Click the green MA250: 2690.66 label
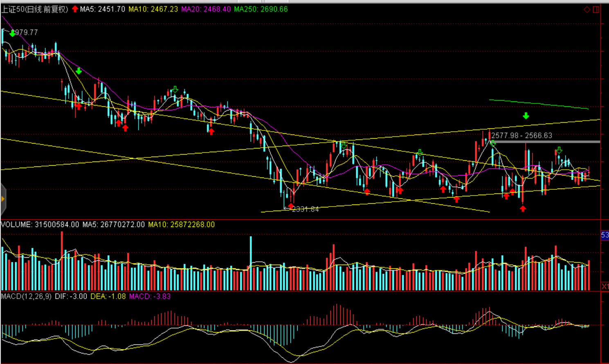 (x=261, y=9)
